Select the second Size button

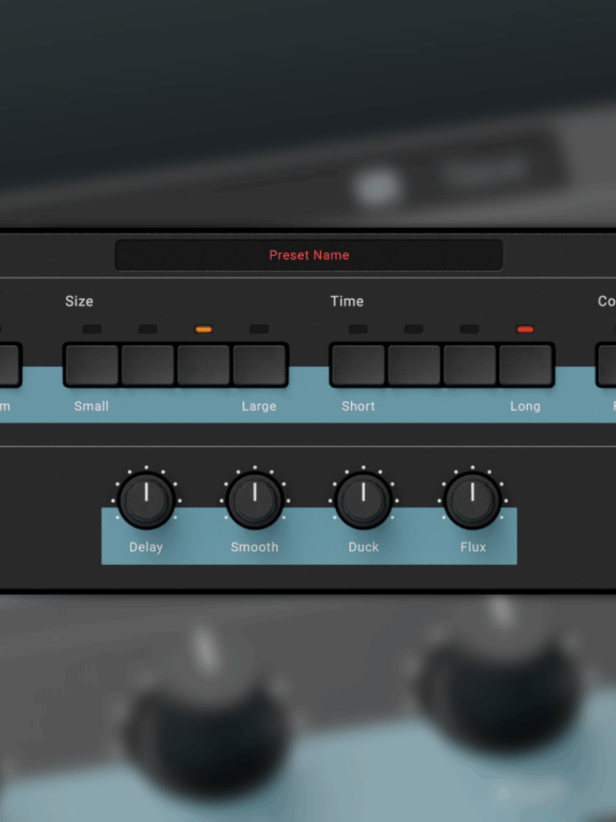tap(148, 365)
